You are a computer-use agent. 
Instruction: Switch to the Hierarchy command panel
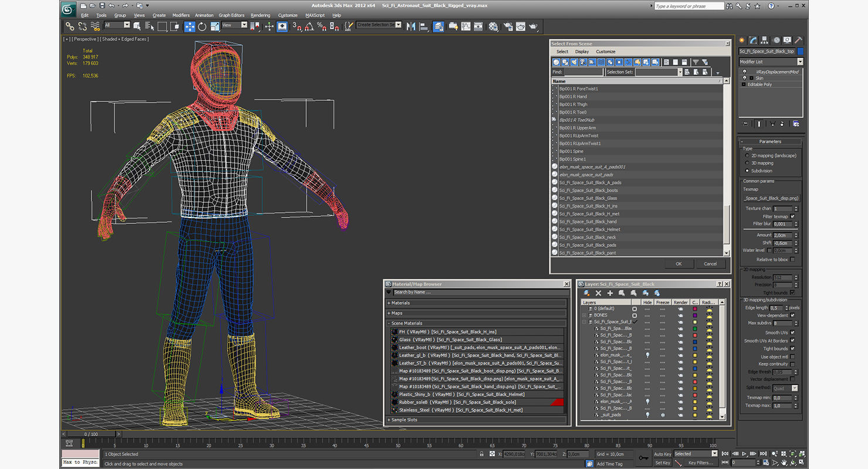pos(765,40)
